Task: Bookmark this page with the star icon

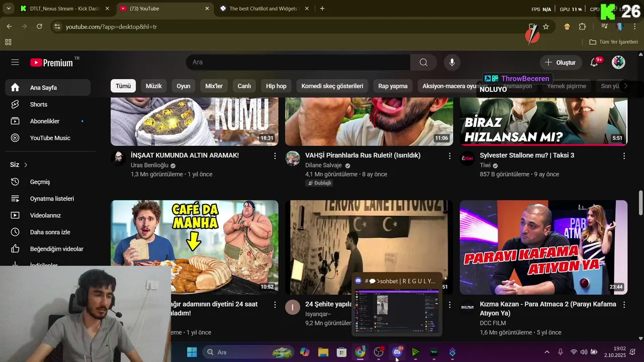Action: tap(546, 27)
